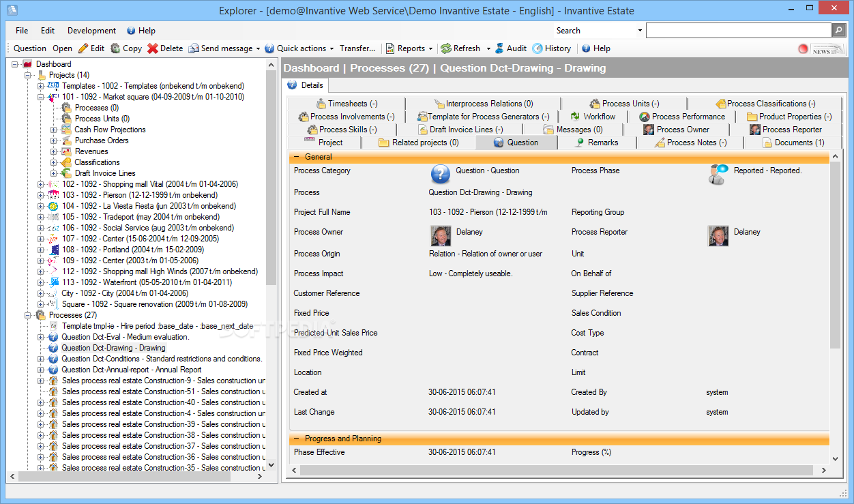Select Sales process real estate Construction-51 row
Image resolution: width=854 pixels, height=504 pixels.
[x=164, y=391]
